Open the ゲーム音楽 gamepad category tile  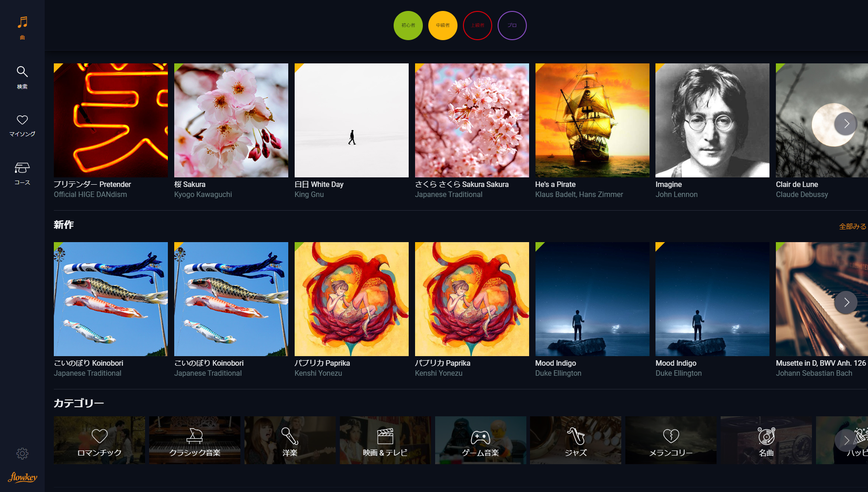point(481,440)
